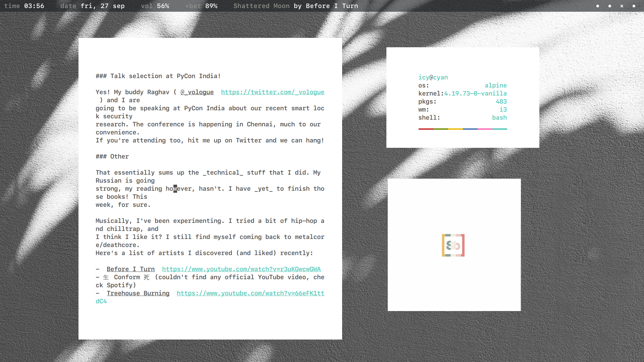Screen dimensions: 644x362
Task: Click the pink segment of color bar
Action: tap(485, 129)
